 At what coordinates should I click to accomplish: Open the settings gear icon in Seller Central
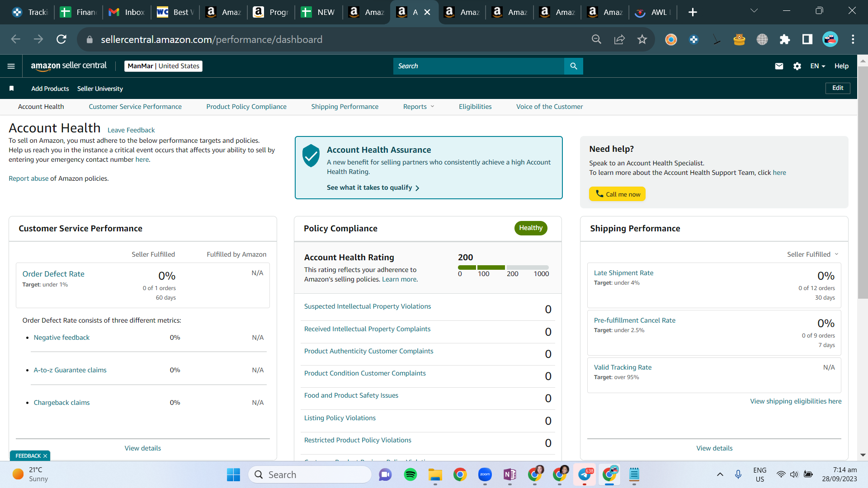pos(797,66)
